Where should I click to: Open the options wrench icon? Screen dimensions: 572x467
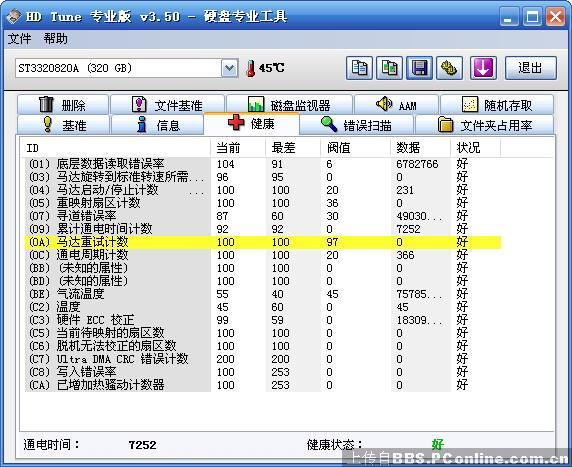[x=449, y=68]
